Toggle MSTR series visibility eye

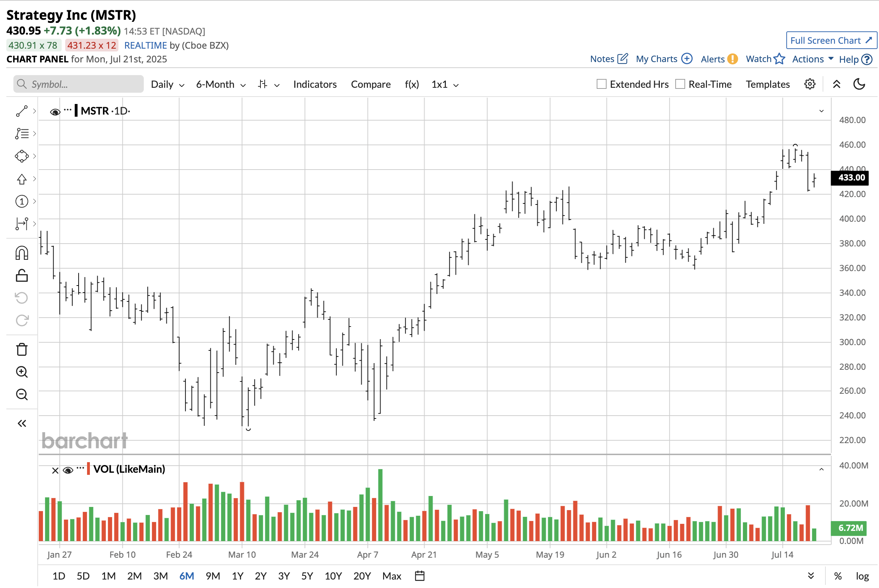[55, 112]
